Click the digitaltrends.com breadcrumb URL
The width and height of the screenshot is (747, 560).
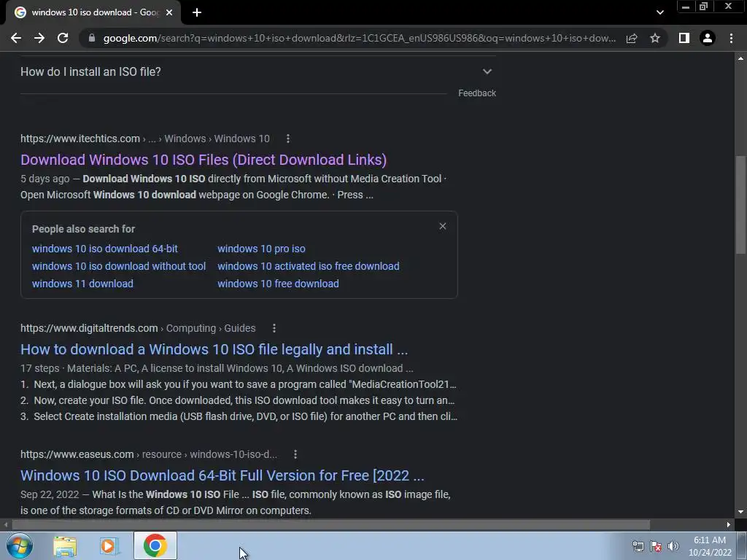click(138, 328)
